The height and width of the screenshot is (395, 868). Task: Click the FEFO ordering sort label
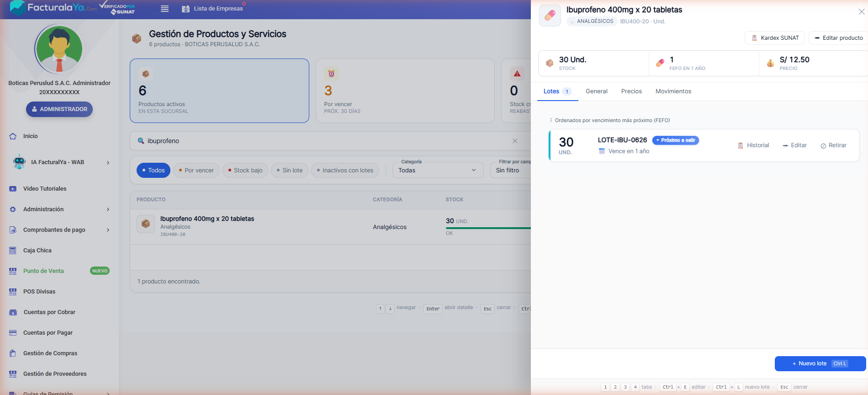click(x=609, y=121)
